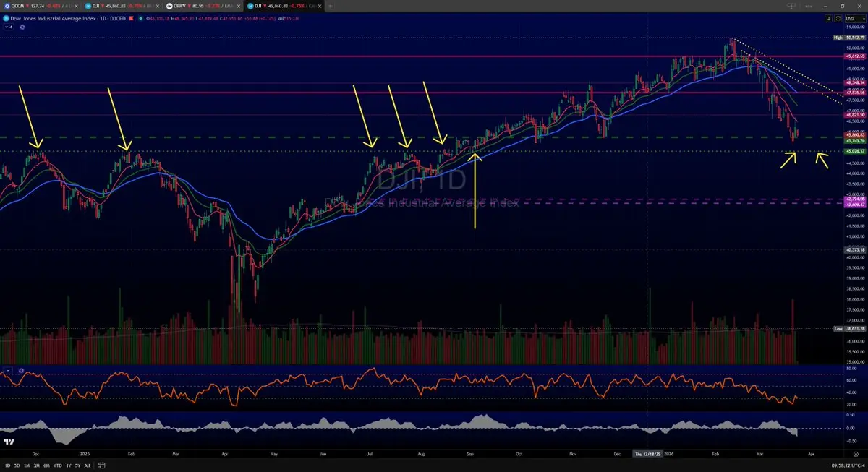This screenshot has height=472, width=868.
Task: Click the settings icon beside the legend chevron
Action: click(x=22, y=27)
